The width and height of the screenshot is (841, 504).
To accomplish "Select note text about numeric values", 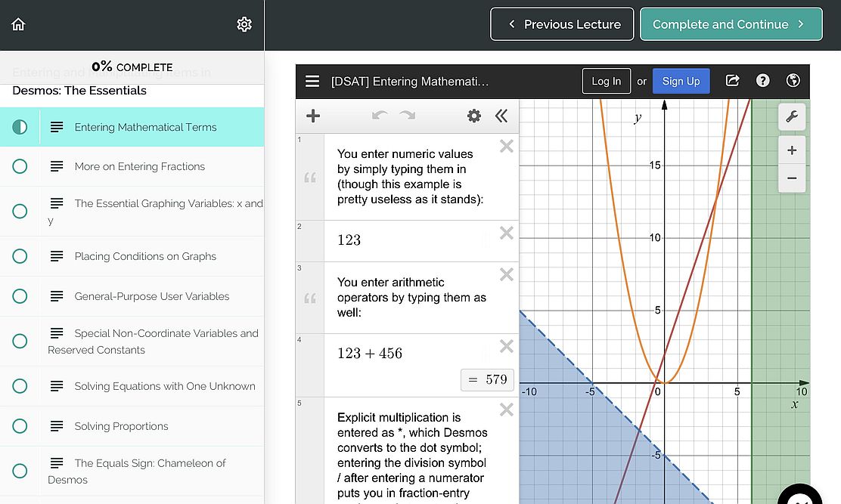I will (411, 177).
